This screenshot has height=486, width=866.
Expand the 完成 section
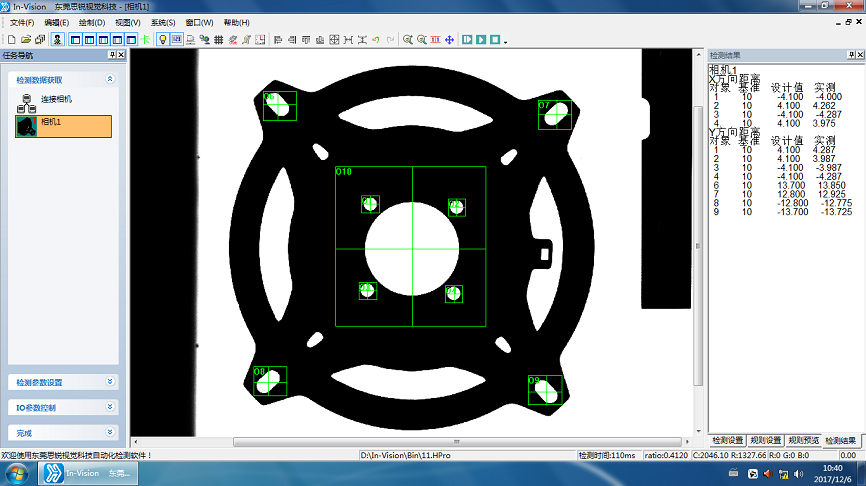pos(109,433)
